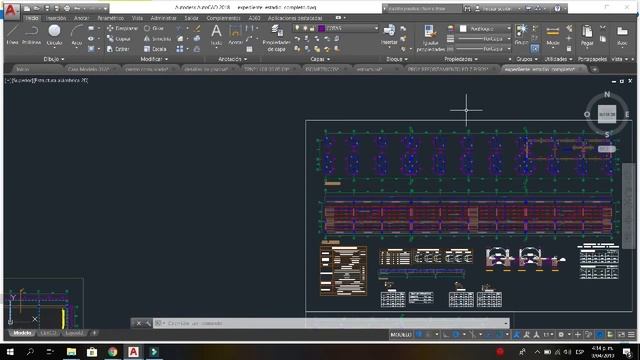Click the Estirar (stretch) tool

point(118,49)
